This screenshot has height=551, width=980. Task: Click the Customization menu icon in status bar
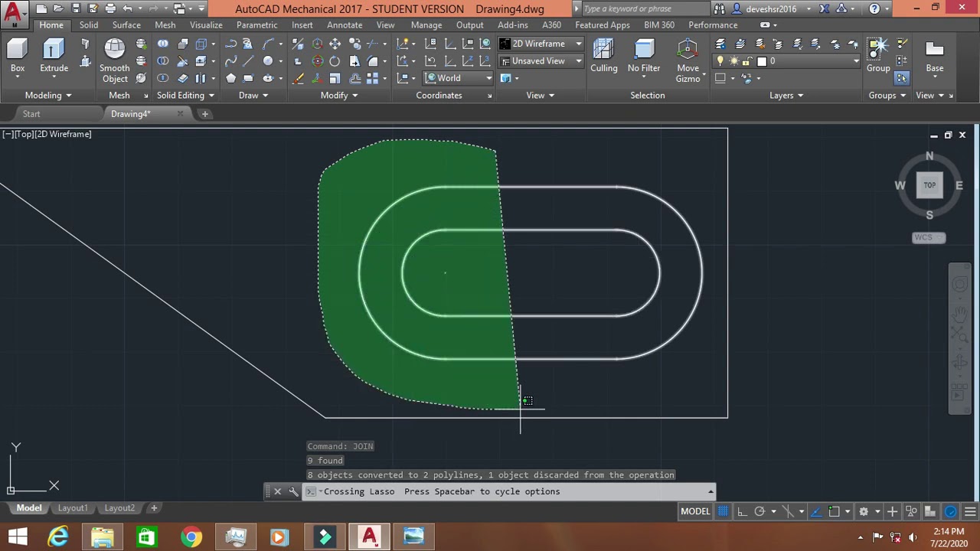point(970,511)
